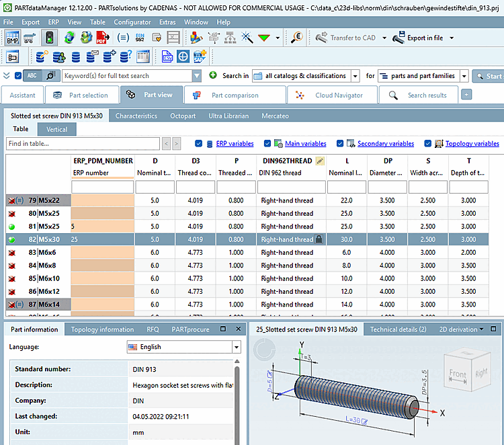Toggle checkbox left of ABC search mode
Screen dimensions: 504x445
coord(18,76)
